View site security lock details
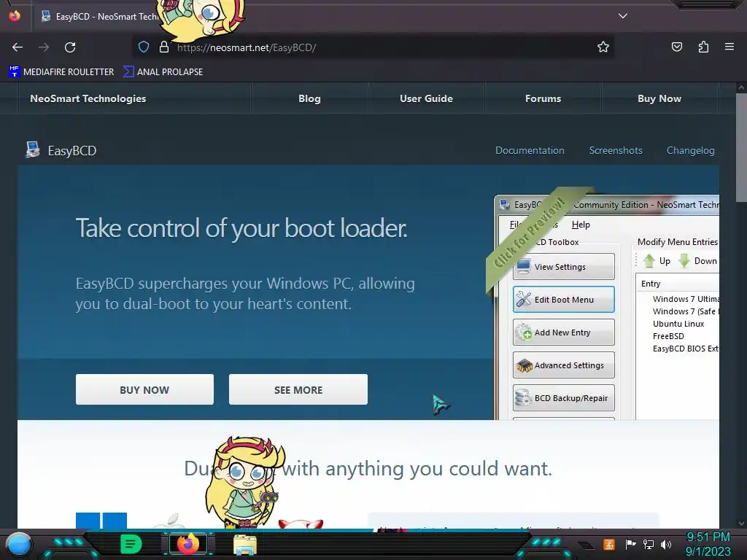Screen dimensions: 747x560 click(x=164, y=47)
